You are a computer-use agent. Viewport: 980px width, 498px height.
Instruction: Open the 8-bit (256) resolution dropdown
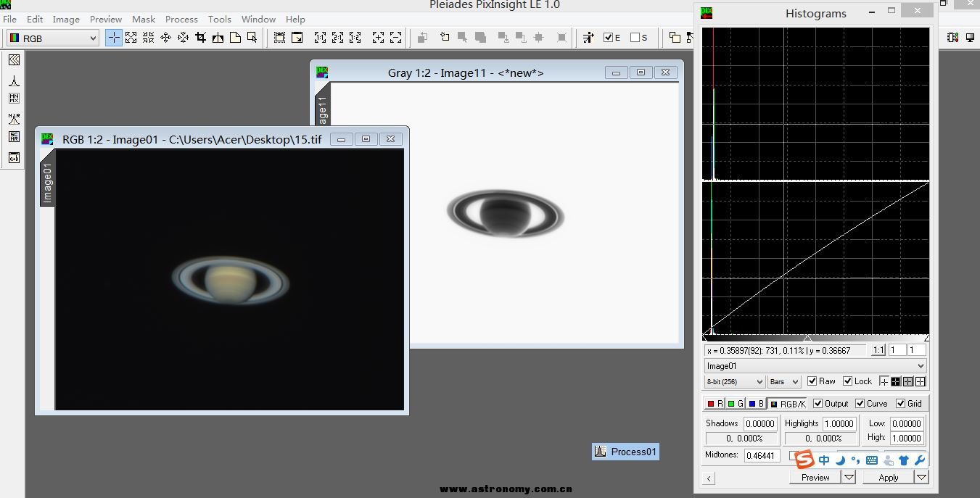click(x=735, y=381)
